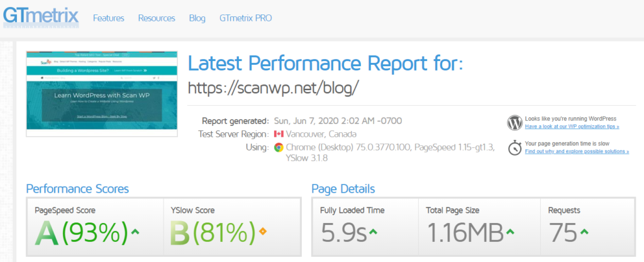Click the Chrome browser icon
This screenshot has width=644, height=262.
pyautogui.click(x=279, y=147)
